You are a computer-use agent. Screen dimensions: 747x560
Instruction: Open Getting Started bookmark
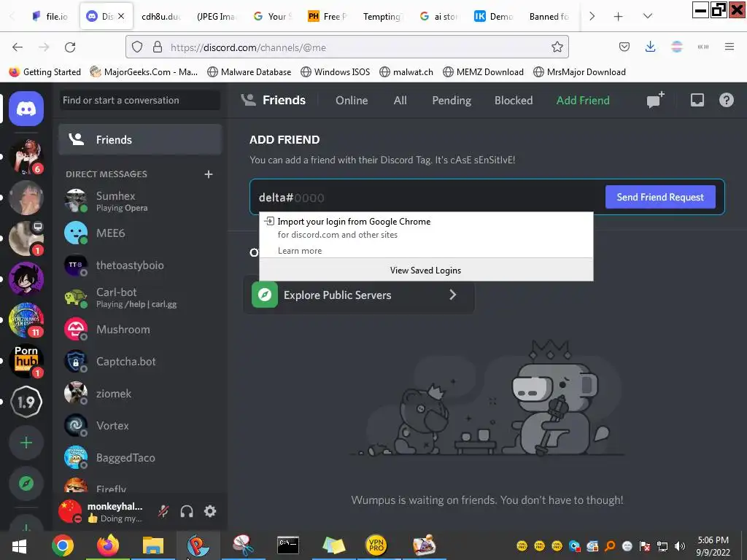pyautogui.click(x=45, y=72)
